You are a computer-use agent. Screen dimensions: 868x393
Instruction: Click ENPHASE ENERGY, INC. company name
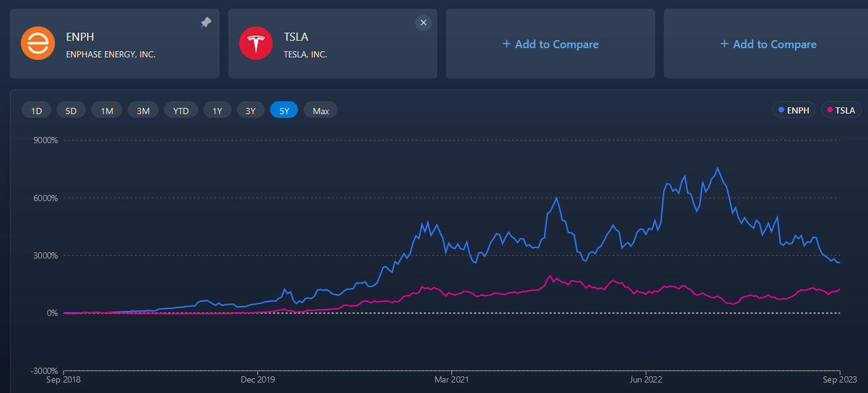pyautogui.click(x=111, y=54)
